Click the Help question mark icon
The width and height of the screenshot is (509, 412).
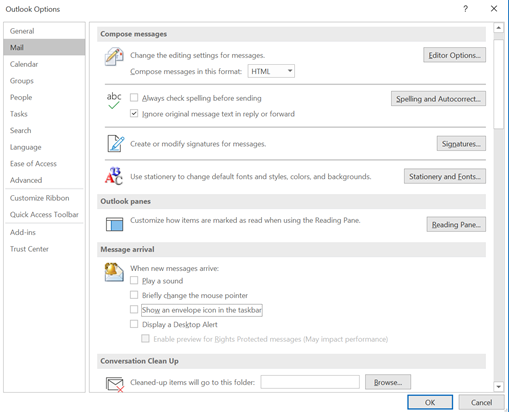pos(465,9)
